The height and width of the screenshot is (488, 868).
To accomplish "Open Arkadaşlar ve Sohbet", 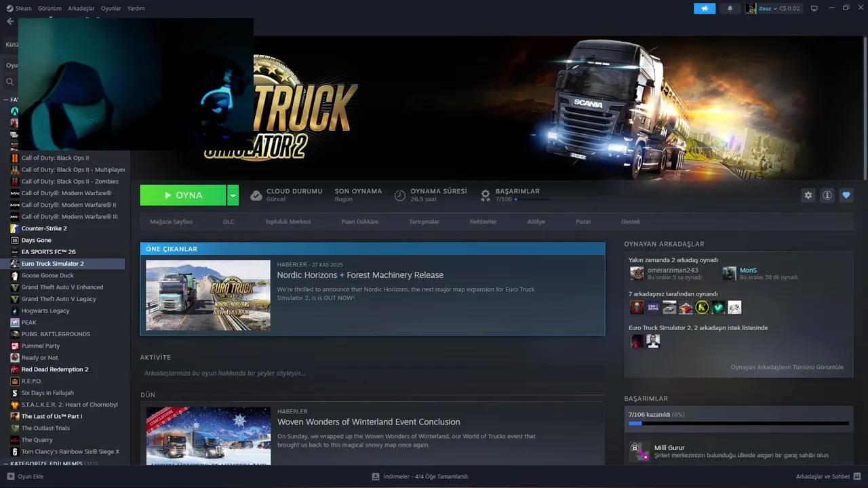I will pyautogui.click(x=827, y=476).
